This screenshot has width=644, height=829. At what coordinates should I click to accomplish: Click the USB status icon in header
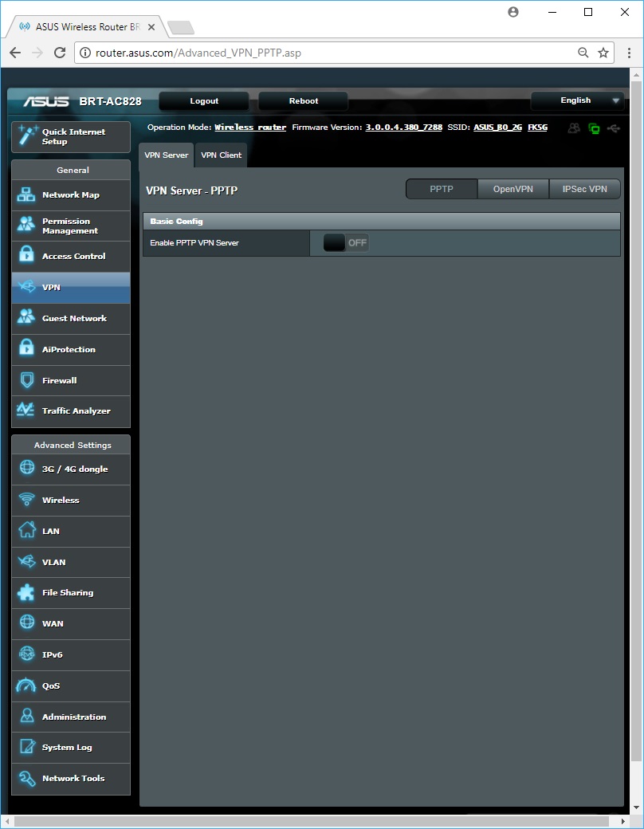click(x=613, y=128)
